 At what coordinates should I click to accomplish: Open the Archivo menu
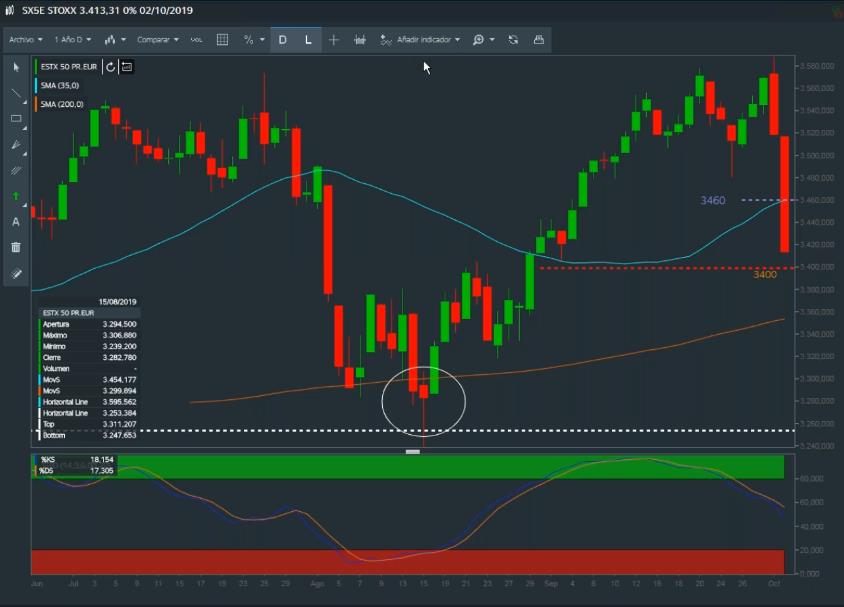coord(25,40)
